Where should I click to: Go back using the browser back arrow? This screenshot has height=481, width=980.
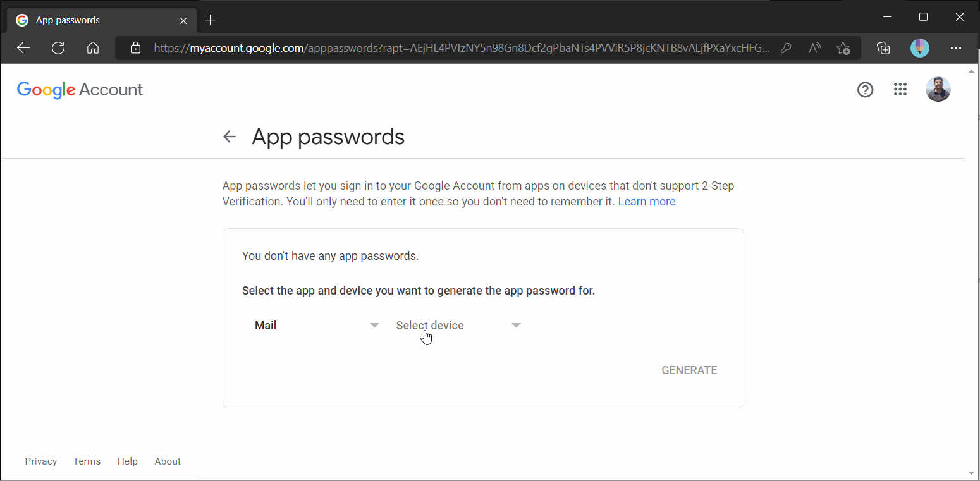[x=23, y=48]
